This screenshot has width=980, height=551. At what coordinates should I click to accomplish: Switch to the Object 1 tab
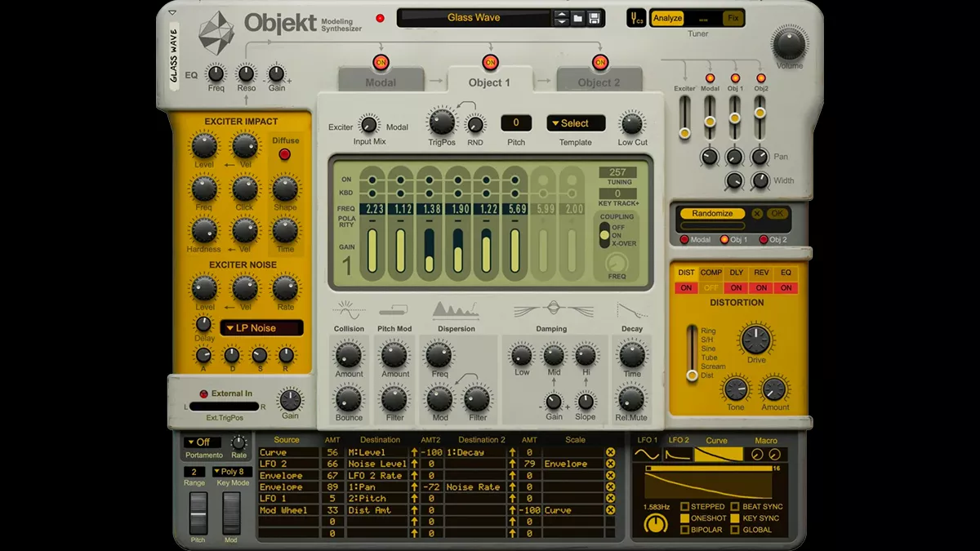pyautogui.click(x=490, y=82)
